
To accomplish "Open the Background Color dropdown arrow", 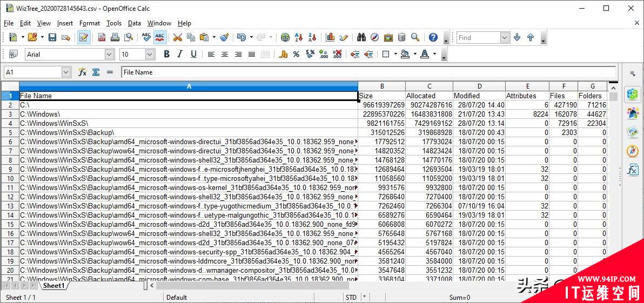I will [415, 54].
